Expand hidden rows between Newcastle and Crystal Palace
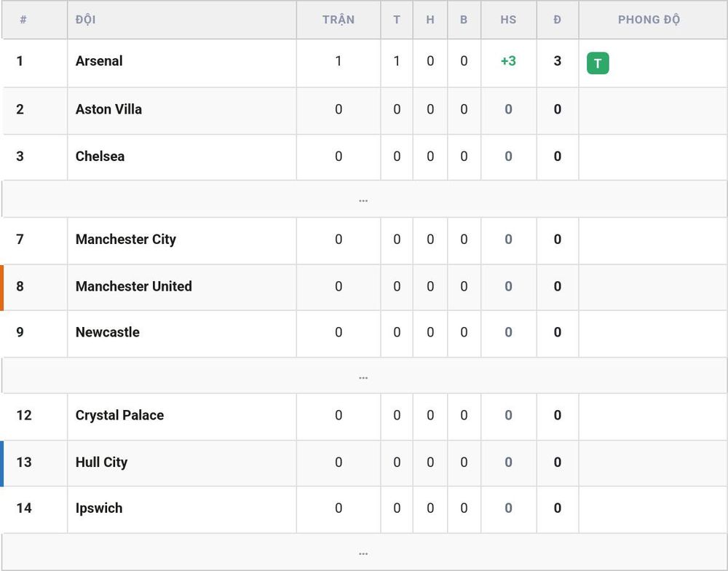 [x=363, y=376]
